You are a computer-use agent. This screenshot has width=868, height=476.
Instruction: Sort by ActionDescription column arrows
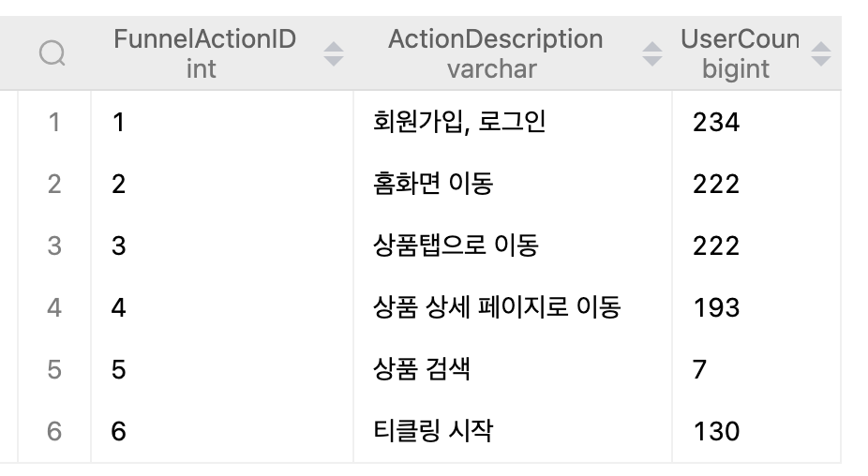tap(652, 53)
